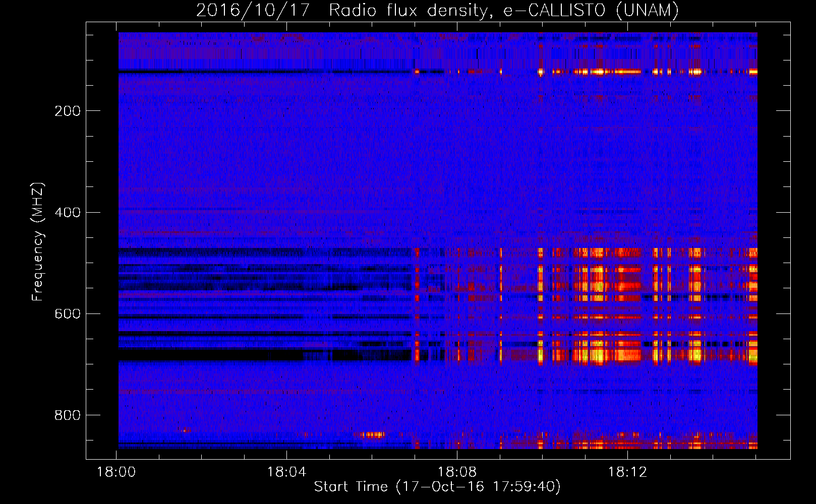Screen dimensions: 816x504
Task: Click the plot title "Radio flux density, e-CALLISTO (UNAM)"
Action: click(x=504, y=10)
